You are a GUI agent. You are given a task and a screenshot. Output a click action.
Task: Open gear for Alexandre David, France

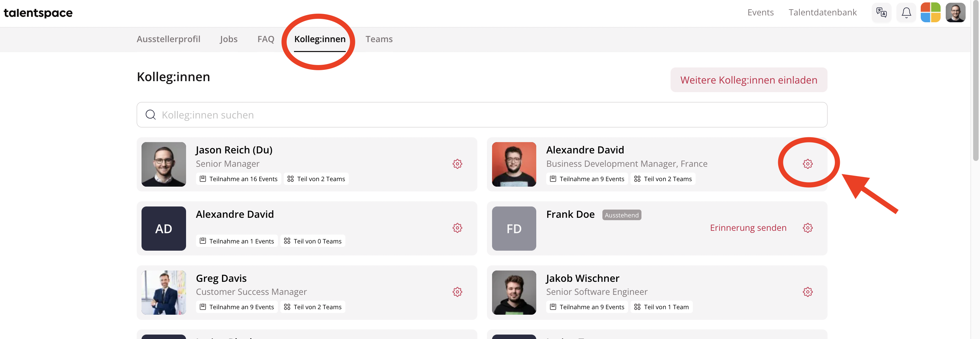(808, 164)
